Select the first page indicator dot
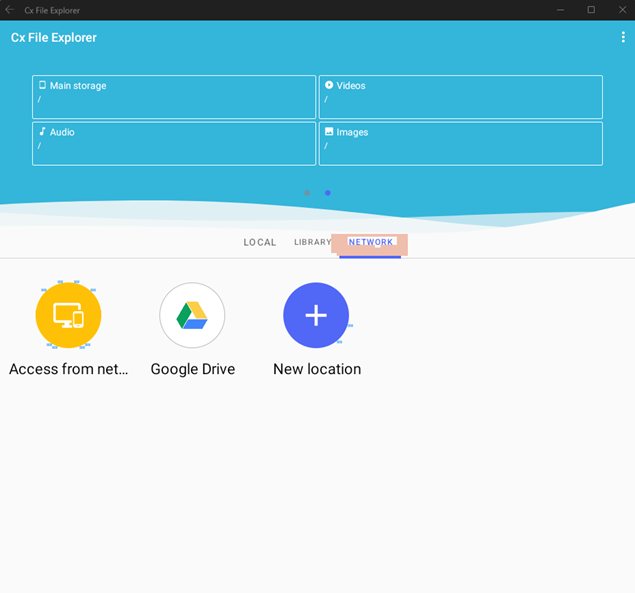 coord(307,193)
